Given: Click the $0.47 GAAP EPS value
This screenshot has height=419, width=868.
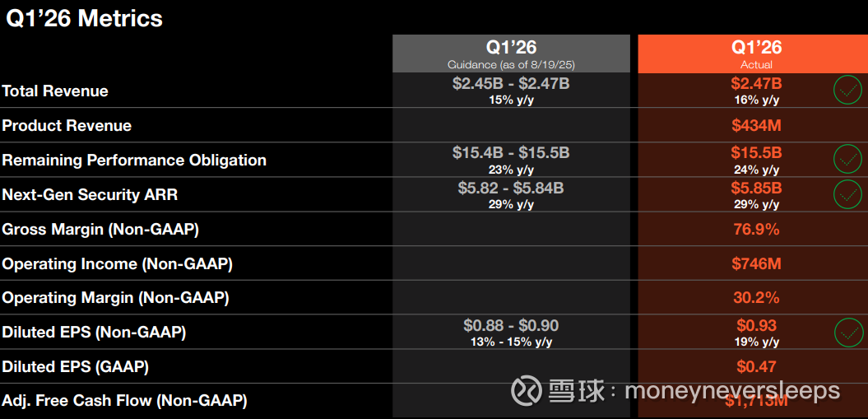Looking at the screenshot, I should [756, 366].
